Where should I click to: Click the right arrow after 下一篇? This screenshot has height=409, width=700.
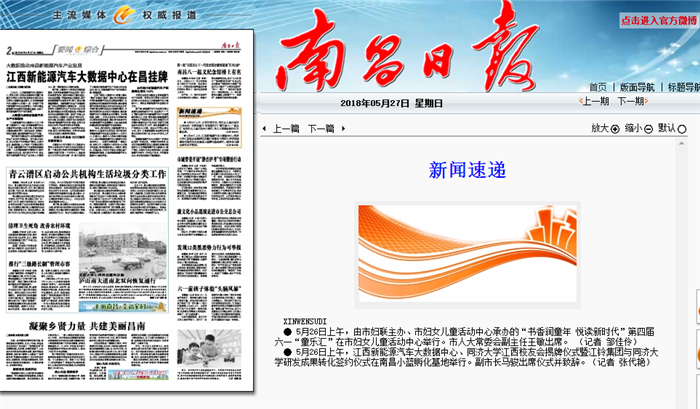pos(343,129)
